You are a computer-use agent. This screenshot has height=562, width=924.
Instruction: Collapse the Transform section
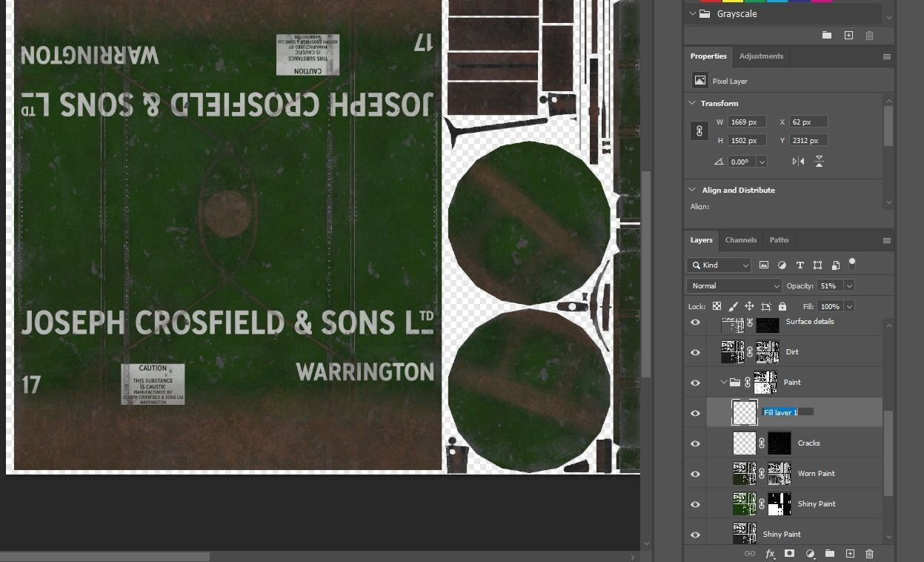(693, 103)
